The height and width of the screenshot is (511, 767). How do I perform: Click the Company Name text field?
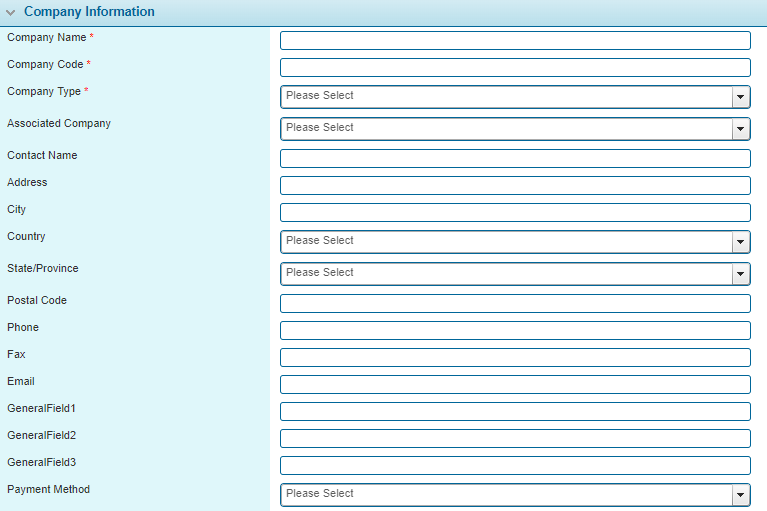click(x=515, y=41)
